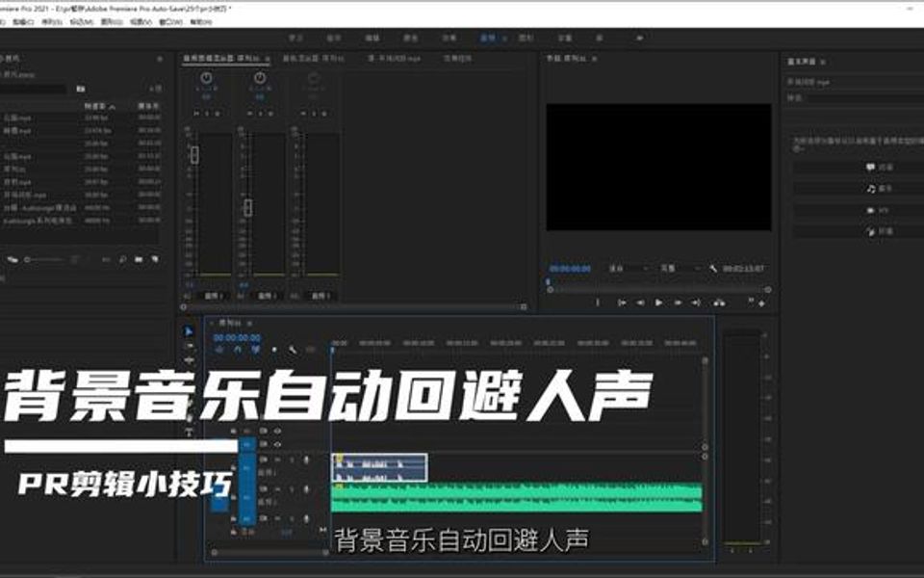The image size is (924, 578).
Task: Click the voice-over record microphone on an audio track
Action: tap(305, 460)
